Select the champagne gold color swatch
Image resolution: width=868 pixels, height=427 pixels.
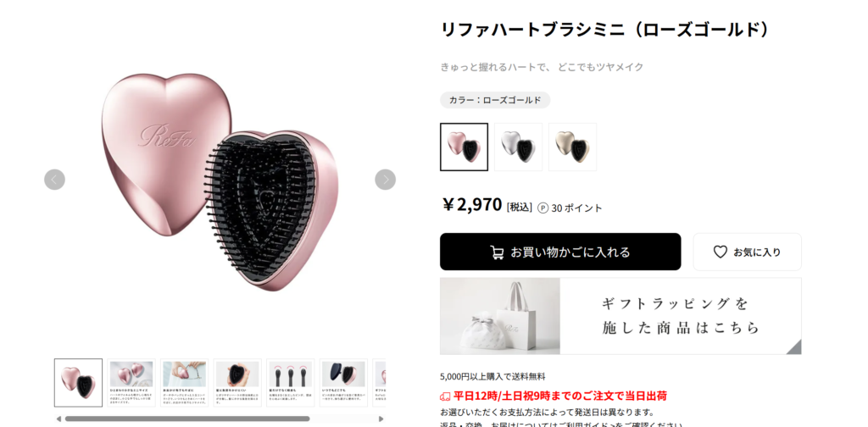point(572,147)
